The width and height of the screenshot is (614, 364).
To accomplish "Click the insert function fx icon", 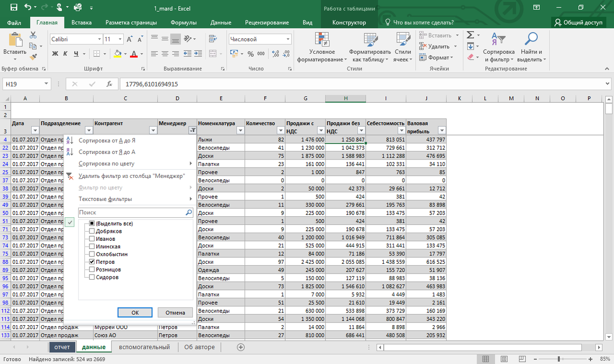I will pyautogui.click(x=109, y=84).
